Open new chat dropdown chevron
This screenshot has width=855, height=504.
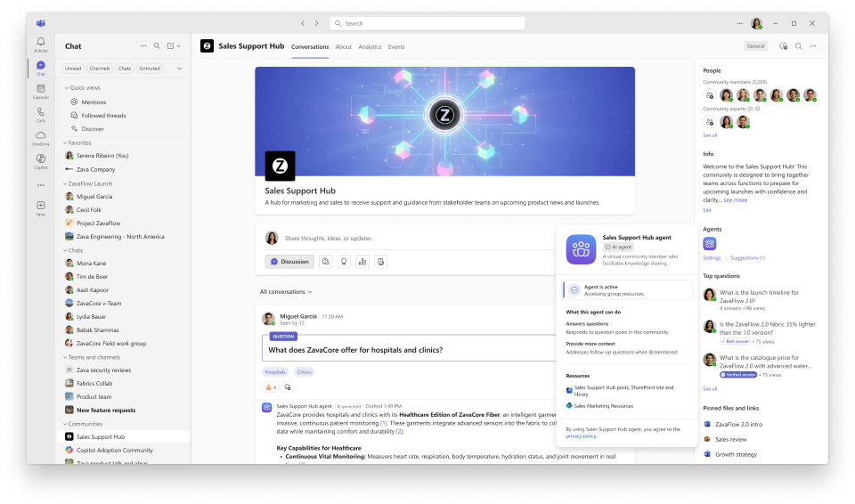pos(179,46)
